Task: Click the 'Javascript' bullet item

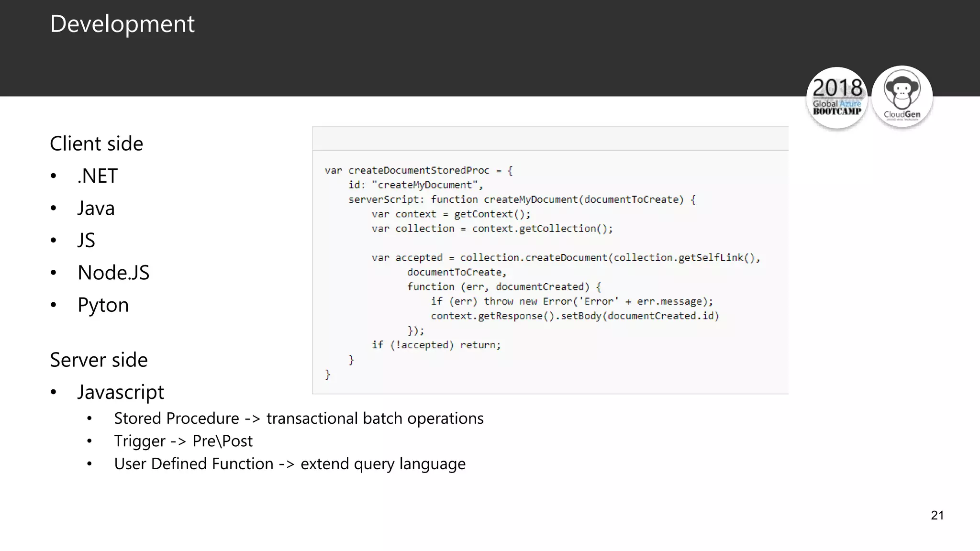Action: [x=121, y=392]
